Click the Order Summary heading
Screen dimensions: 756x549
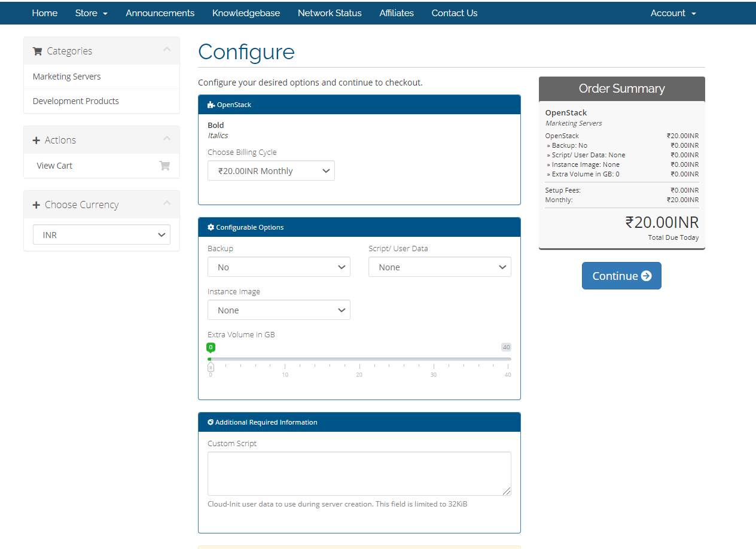(621, 89)
